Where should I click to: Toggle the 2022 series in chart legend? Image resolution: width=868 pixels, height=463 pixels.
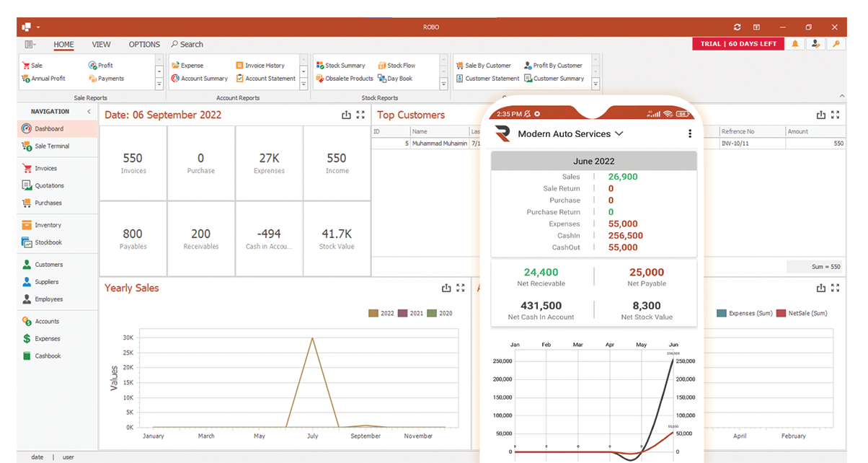click(x=381, y=313)
